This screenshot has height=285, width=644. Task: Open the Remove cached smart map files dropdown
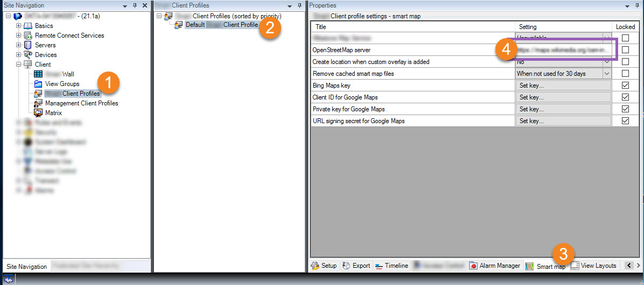pyautogui.click(x=607, y=74)
